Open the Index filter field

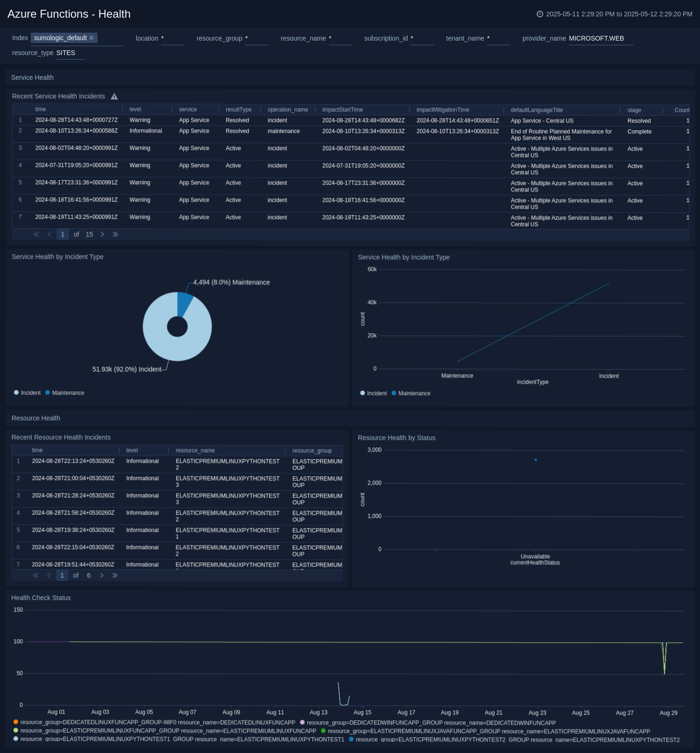77,38
